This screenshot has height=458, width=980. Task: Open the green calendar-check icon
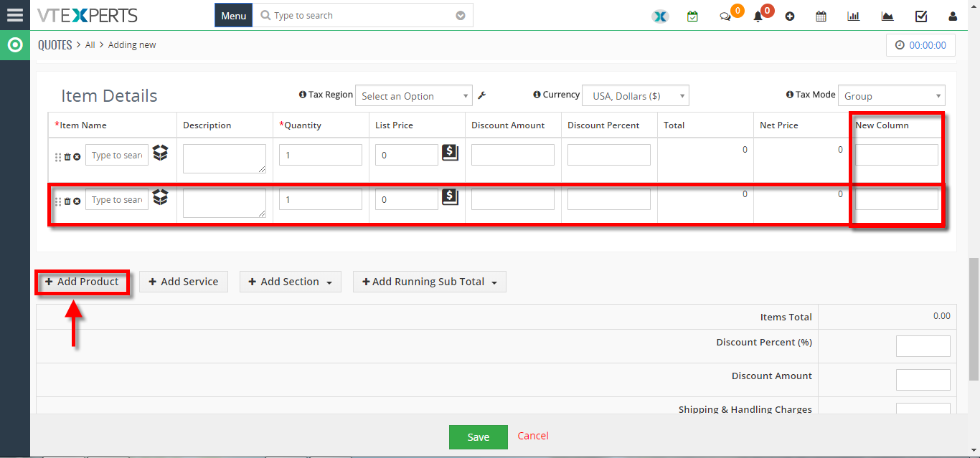[692, 16]
